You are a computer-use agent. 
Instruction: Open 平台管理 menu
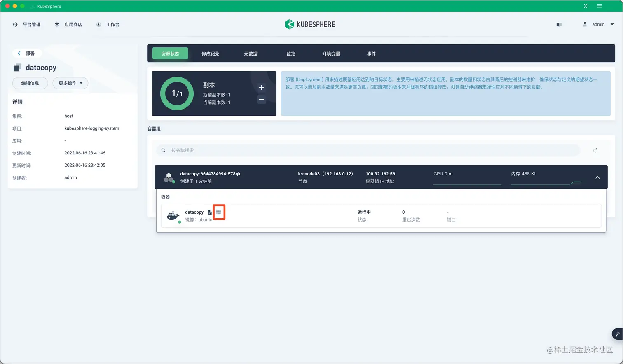click(32, 25)
